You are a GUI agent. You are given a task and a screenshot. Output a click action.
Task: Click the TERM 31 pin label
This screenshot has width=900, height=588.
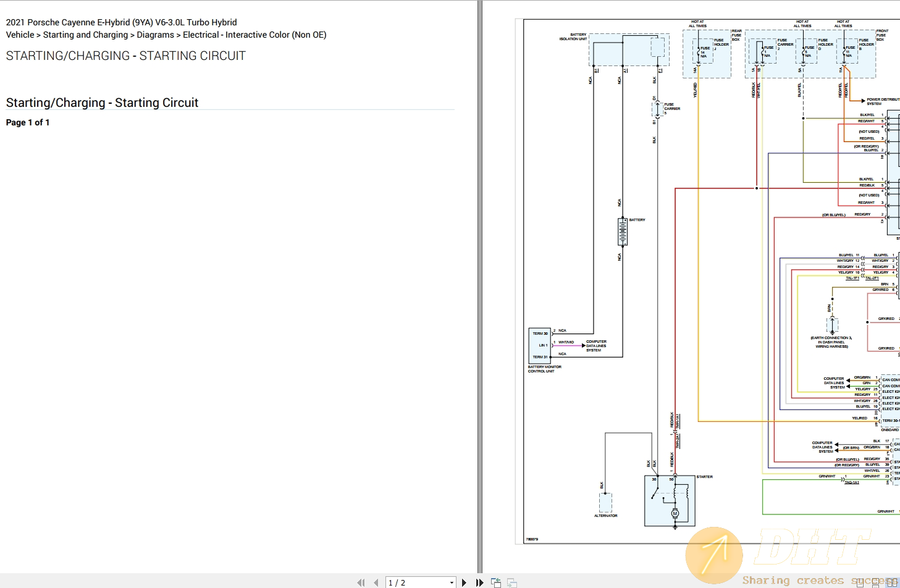[540, 357]
